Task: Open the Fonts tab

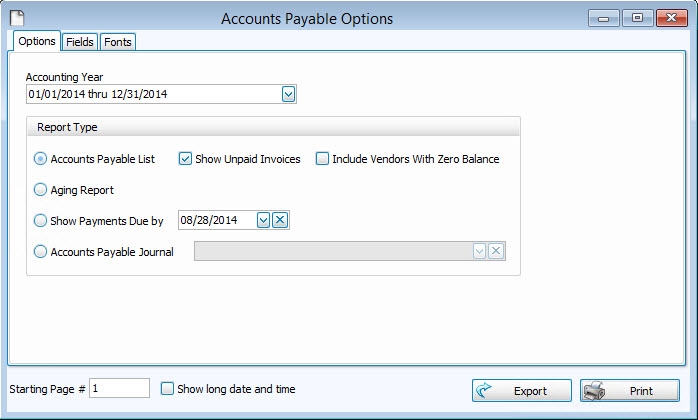Action: [x=116, y=42]
